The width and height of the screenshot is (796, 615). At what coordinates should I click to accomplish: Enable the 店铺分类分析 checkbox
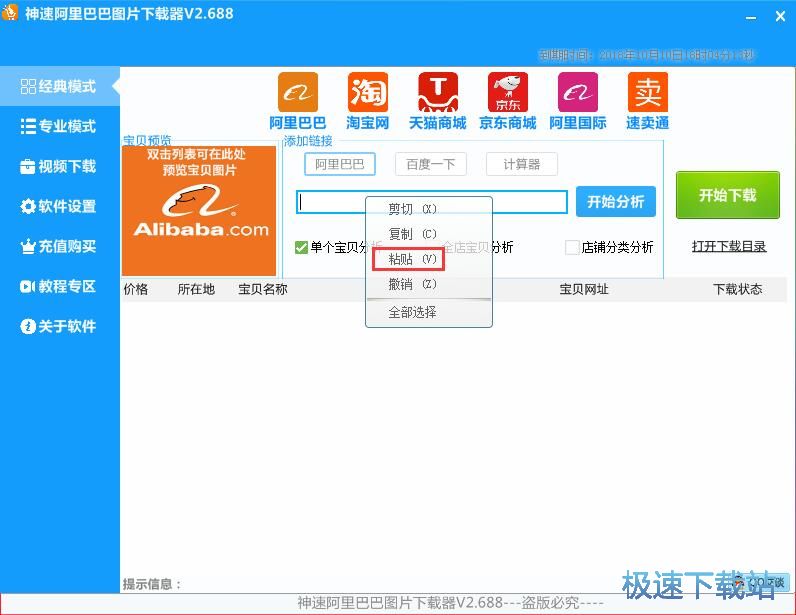point(572,247)
